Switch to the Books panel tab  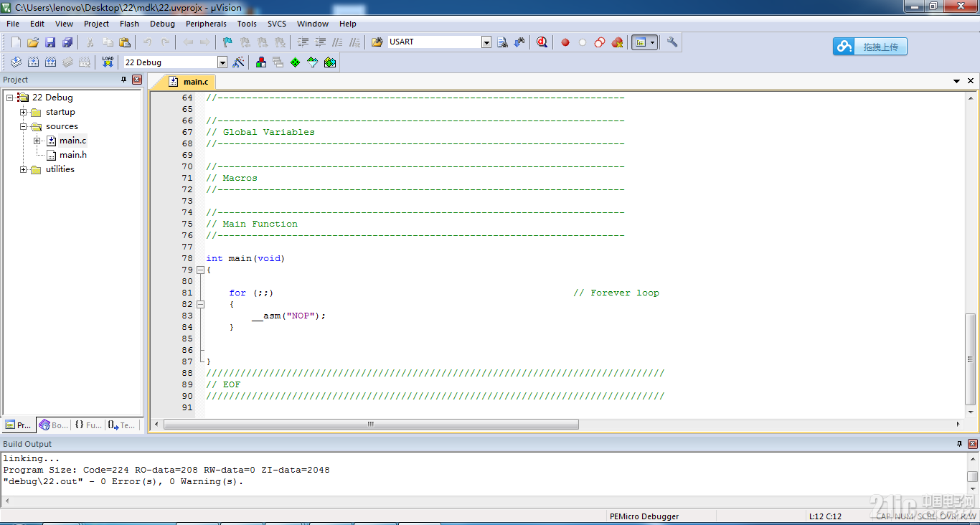click(55, 425)
